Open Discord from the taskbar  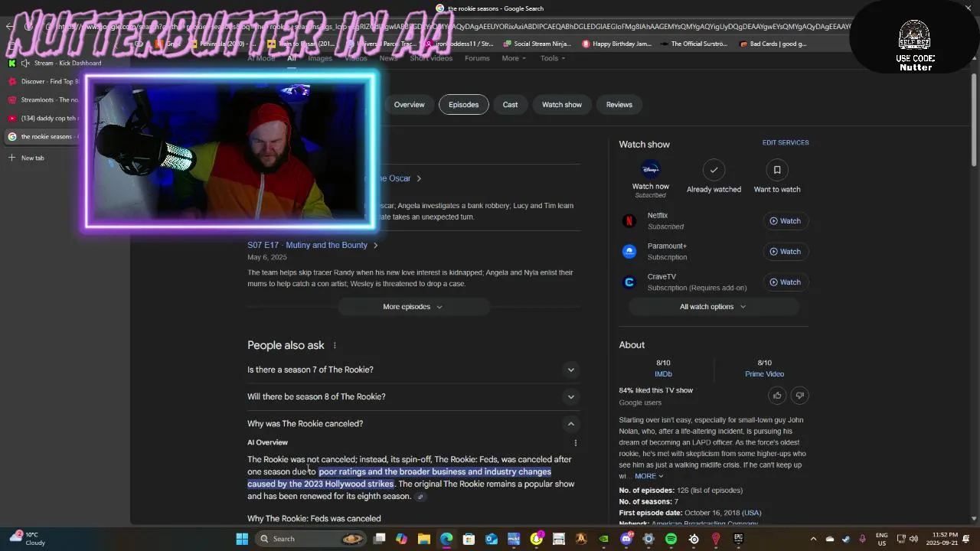point(626,539)
